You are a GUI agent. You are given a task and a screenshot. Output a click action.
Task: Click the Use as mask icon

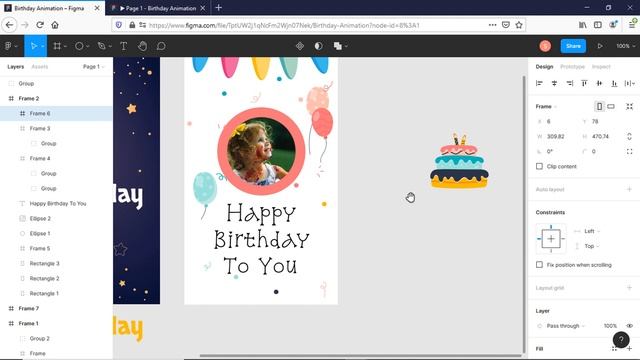point(319,46)
